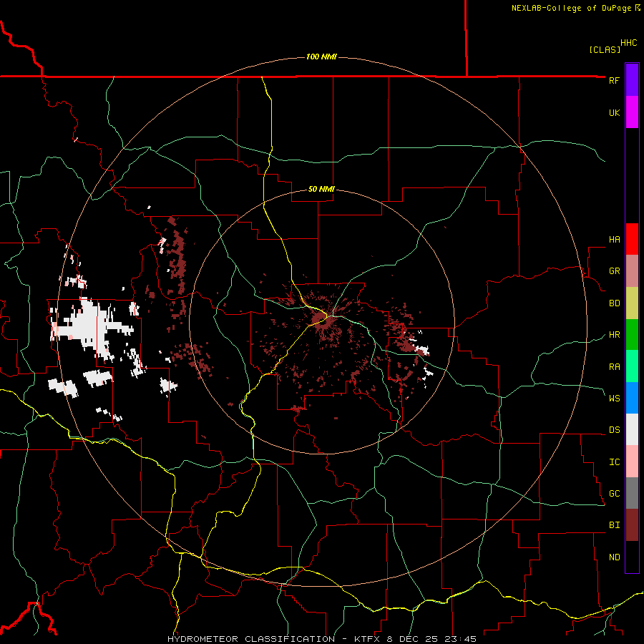The image size is (644, 644).
Task: Click the RA legend label
Action: pyautogui.click(x=614, y=366)
